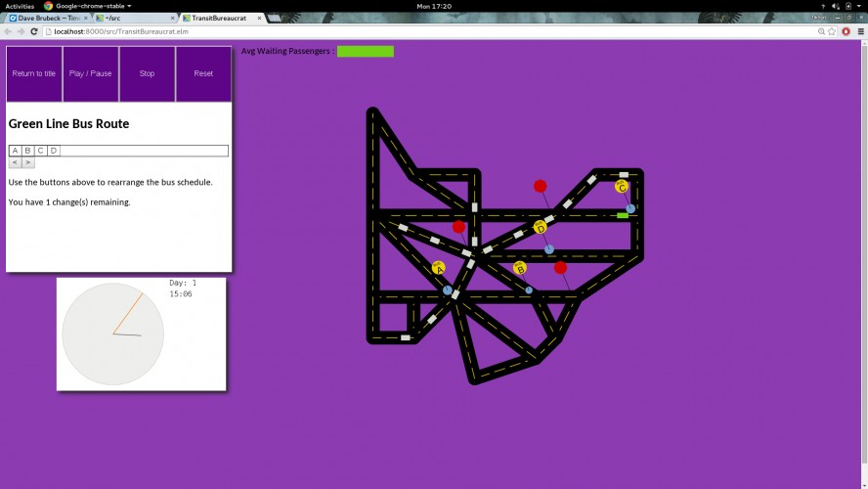Click yellow bus stop marker D on the map
868x489 pixels.
coord(541,227)
